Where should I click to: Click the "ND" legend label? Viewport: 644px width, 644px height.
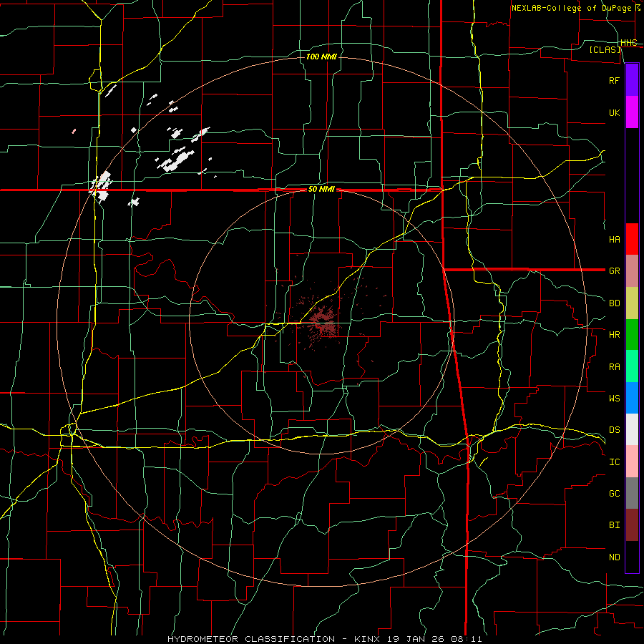coord(615,557)
